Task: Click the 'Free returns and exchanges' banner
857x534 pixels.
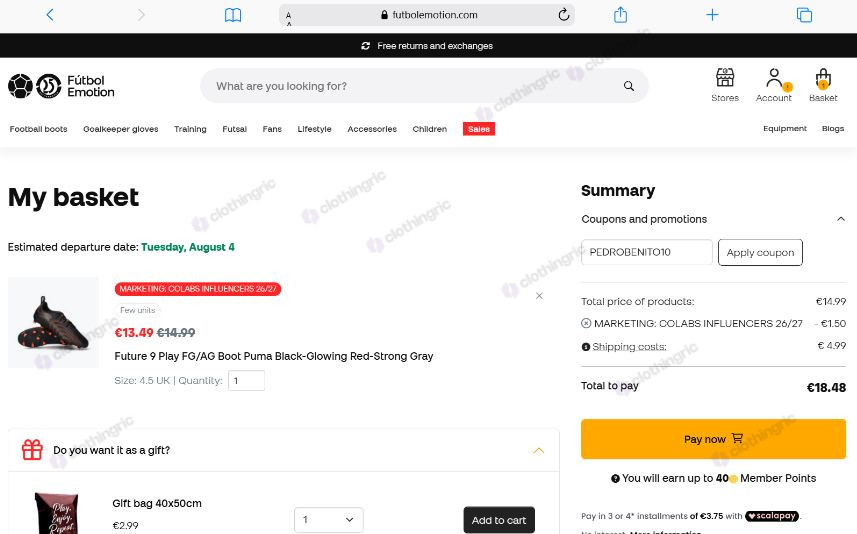Action: click(x=427, y=46)
